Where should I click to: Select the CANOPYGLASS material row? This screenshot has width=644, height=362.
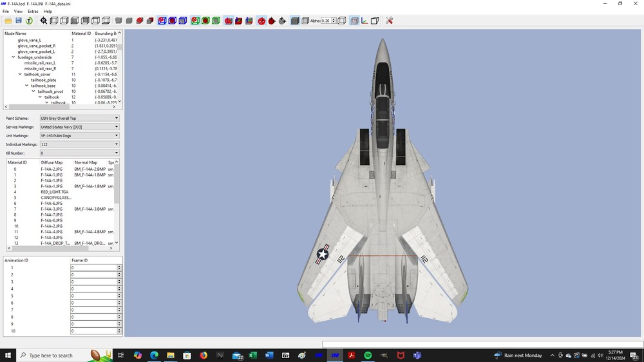click(x=56, y=198)
